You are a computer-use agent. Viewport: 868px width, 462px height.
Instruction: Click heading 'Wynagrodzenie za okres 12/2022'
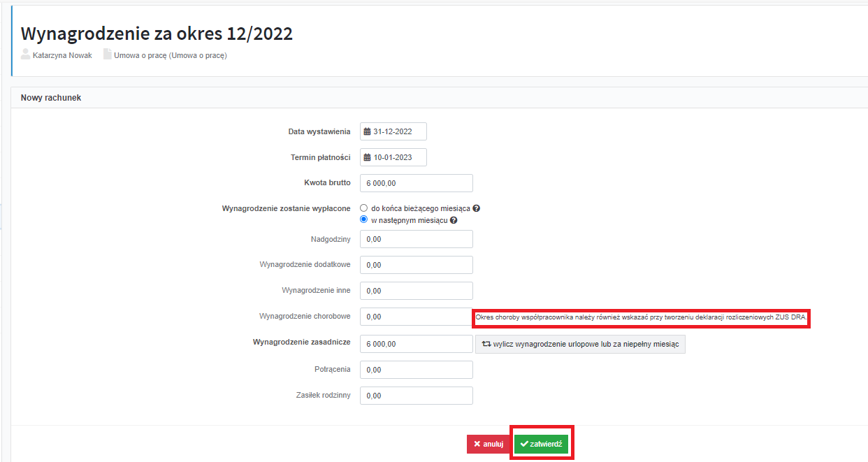coord(157,34)
